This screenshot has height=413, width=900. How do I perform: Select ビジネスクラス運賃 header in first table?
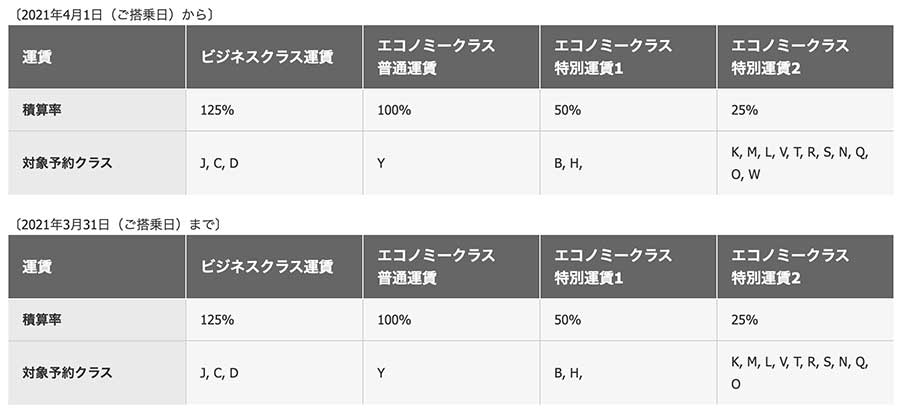tap(274, 57)
